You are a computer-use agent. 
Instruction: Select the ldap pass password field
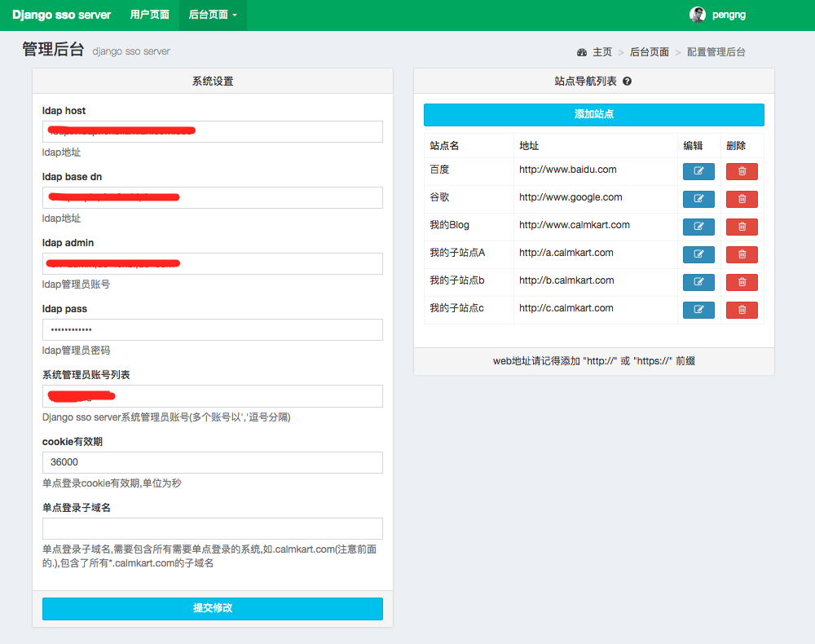213,329
